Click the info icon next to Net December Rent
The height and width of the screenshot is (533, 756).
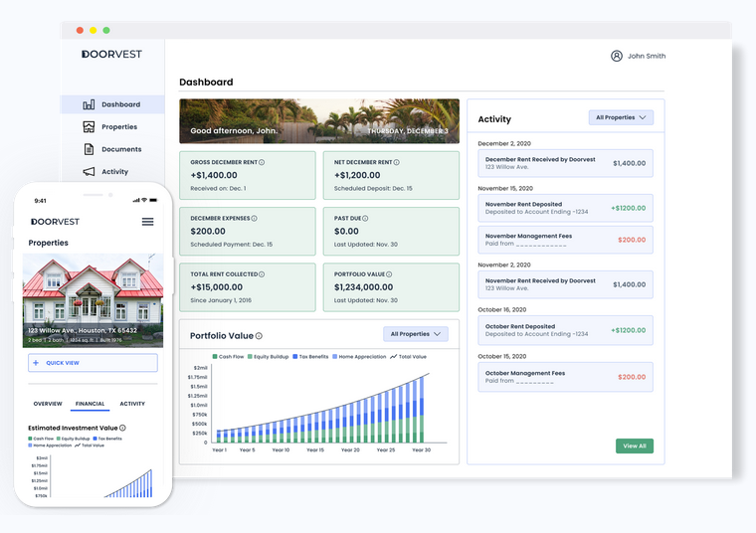(396, 162)
